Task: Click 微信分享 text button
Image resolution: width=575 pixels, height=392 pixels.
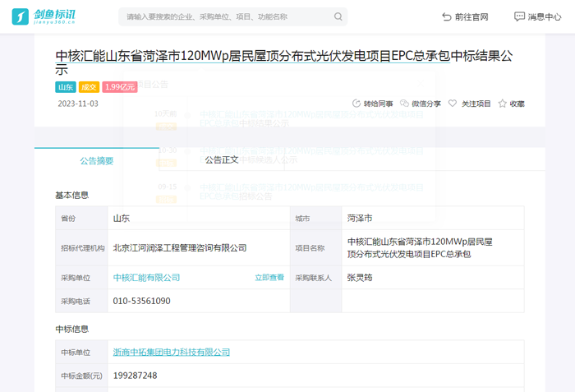Action: click(x=426, y=104)
